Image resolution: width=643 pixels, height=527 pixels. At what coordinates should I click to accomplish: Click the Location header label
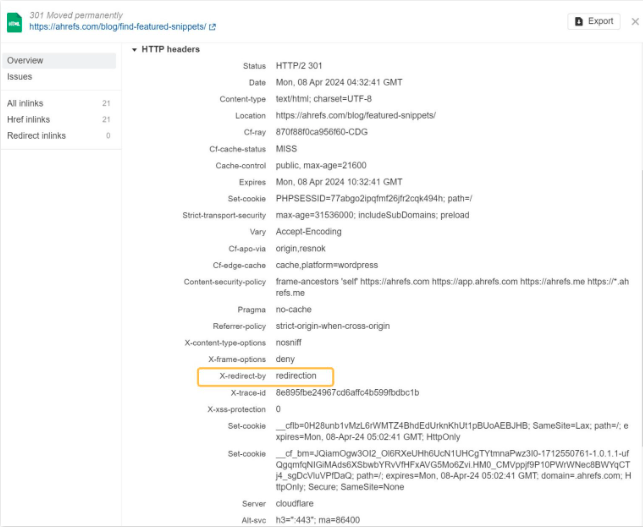[x=250, y=116]
